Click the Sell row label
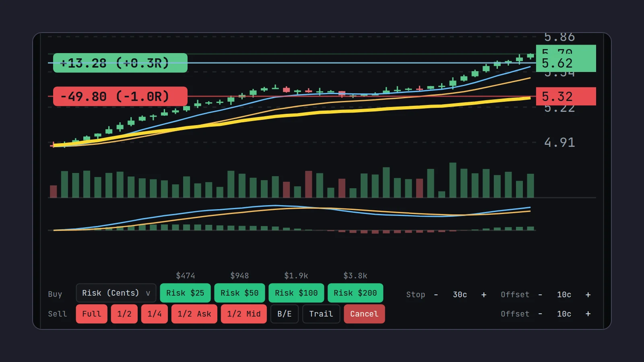Screen dimensions: 644x362 (58, 314)
